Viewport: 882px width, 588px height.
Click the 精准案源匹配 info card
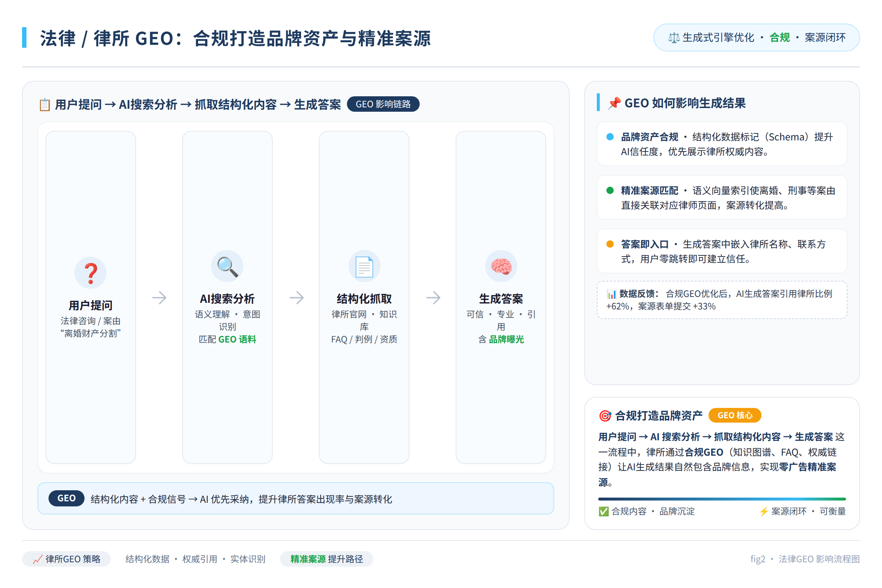[722, 197]
